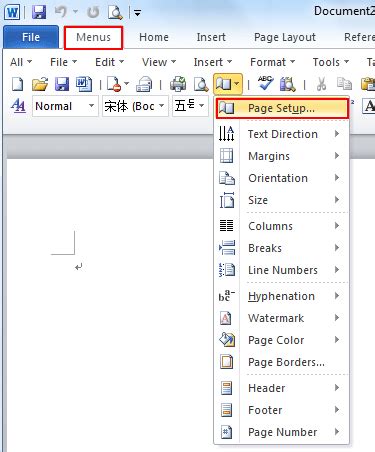The image size is (375, 452).
Task: Open Size submenu
Action: [x=281, y=200]
